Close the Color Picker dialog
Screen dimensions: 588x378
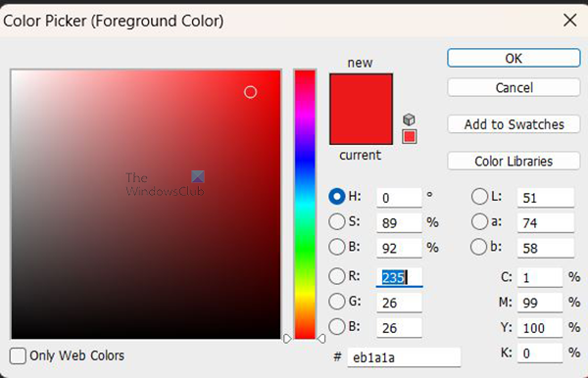click(x=570, y=20)
